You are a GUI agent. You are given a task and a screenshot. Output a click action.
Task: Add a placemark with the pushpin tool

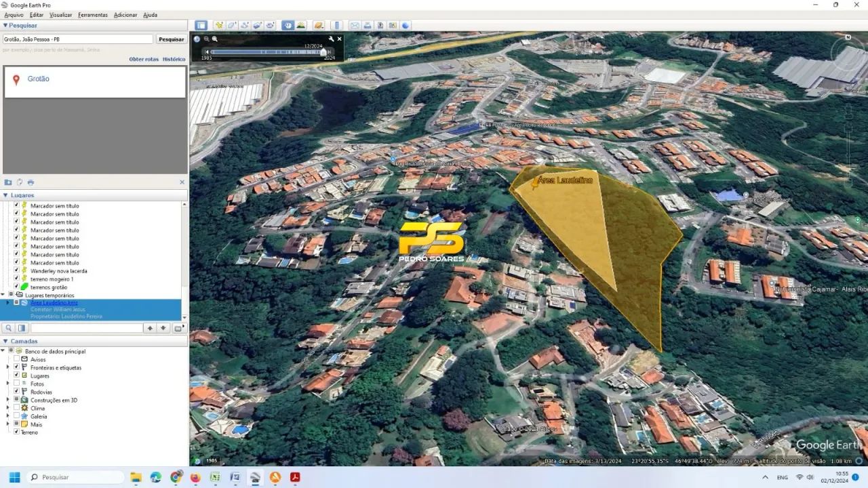click(219, 25)
